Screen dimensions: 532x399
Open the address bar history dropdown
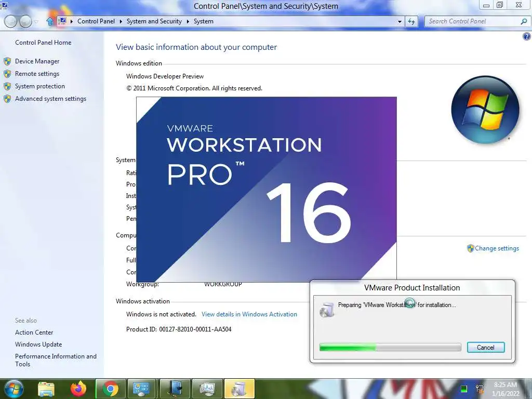[400, 22]
